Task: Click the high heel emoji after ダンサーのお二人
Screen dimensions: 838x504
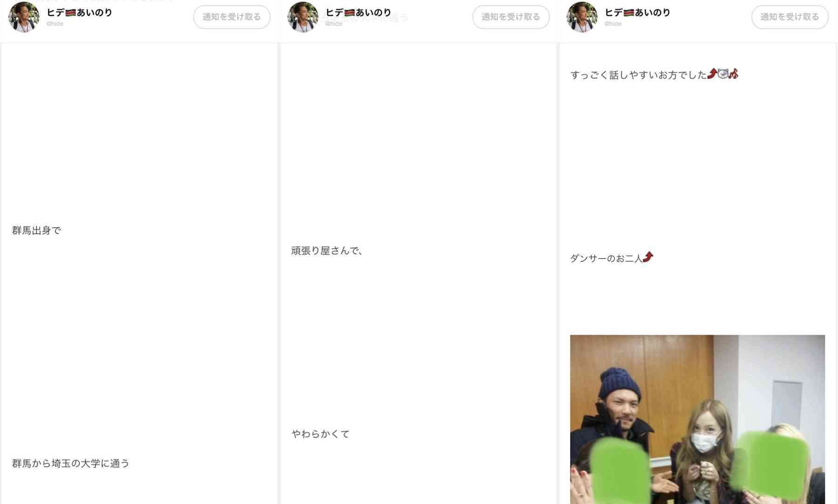Action: [x=648, y=257]
